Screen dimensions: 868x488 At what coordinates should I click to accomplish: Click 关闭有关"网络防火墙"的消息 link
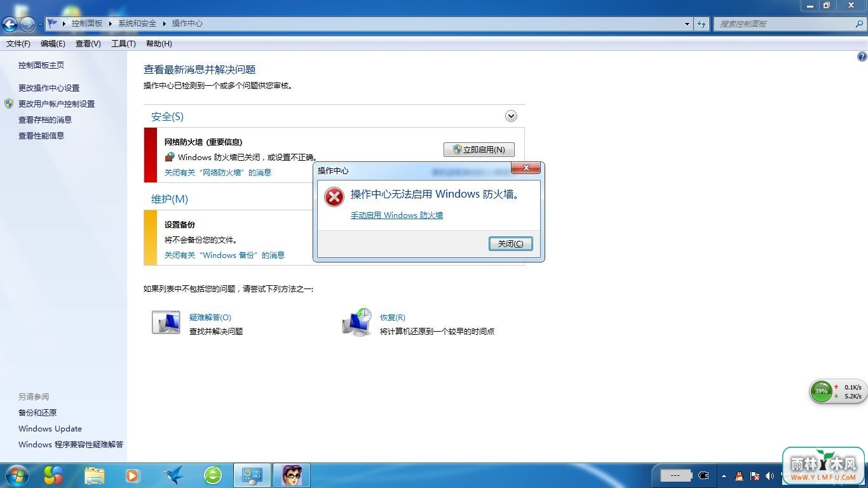(x=218, y=172)
